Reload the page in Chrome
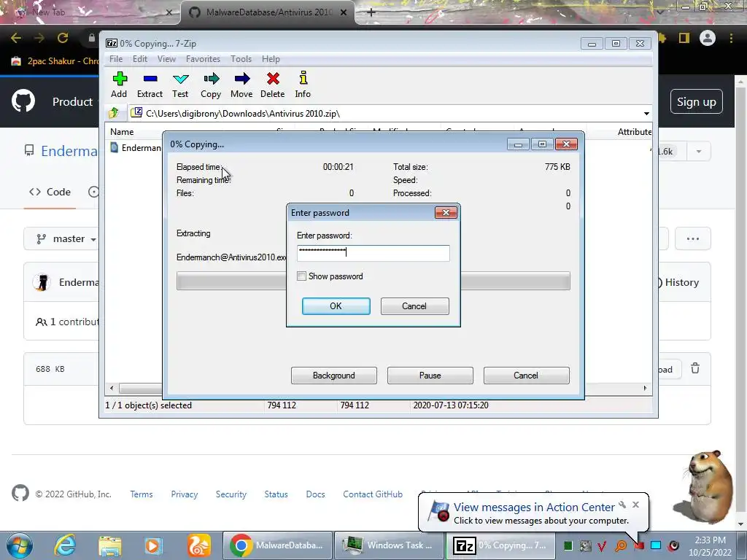This screenshot has height=560, width=747. [x=63, y=38]
